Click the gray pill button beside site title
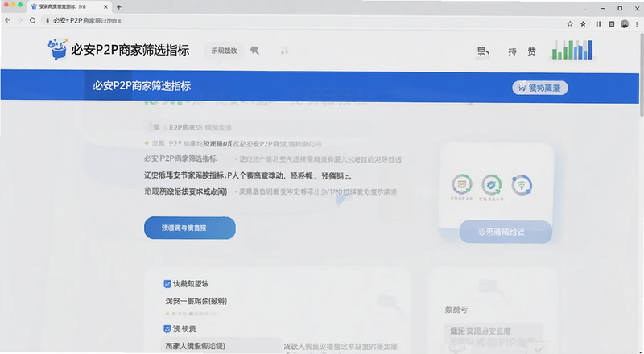The height and width of the screenshot is (354, 644). click(225, 51)
